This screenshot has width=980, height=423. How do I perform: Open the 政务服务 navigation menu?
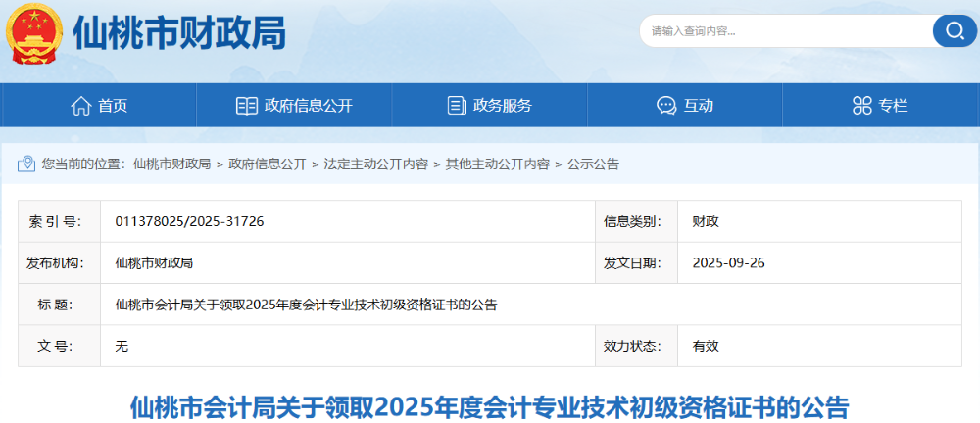502,106
